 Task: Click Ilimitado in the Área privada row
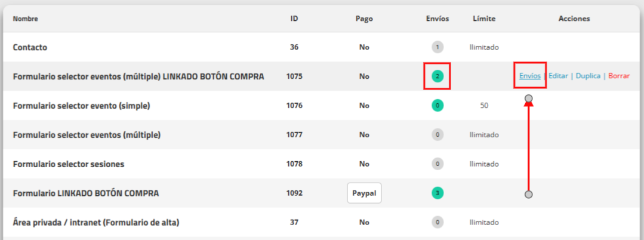pyautogui.click(x=484, y=222)
